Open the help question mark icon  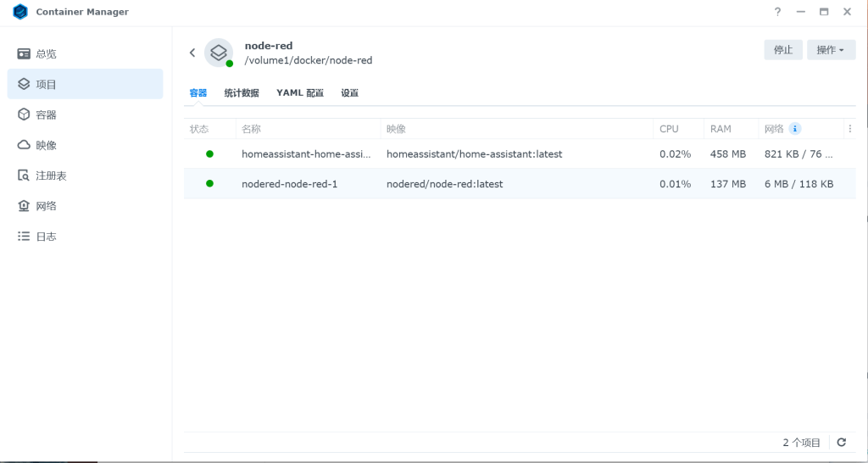pos(778,12)
